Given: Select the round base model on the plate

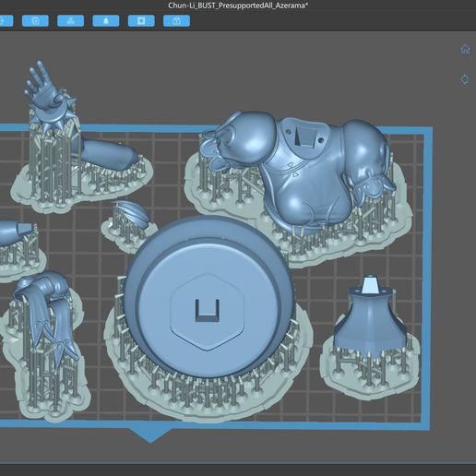Looking at the screenshot, I should click(x=209, y=297).
